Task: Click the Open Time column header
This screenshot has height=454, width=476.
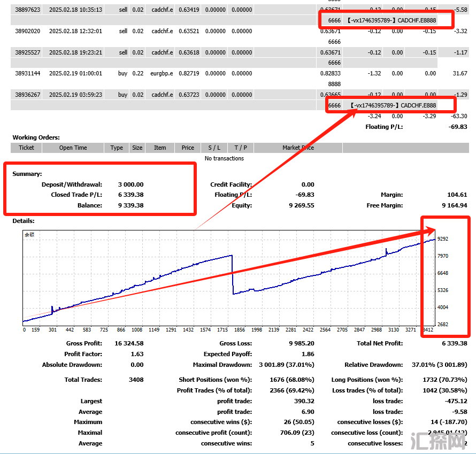Action: coord(73,148)
